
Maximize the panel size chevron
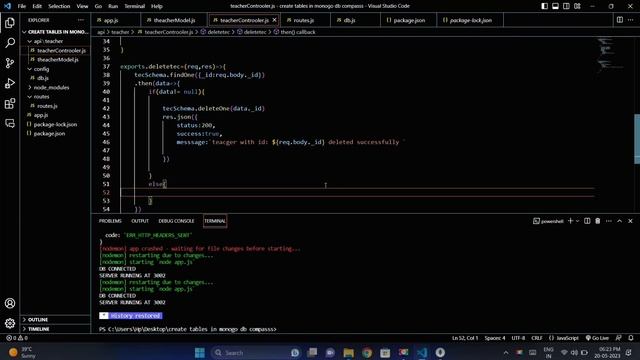coord(620,221)
